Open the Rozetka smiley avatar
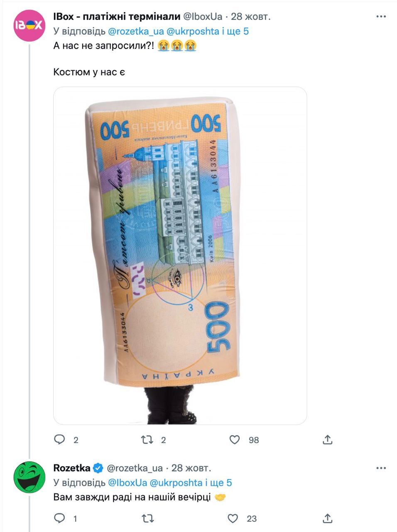This screenshot has height=532, width=397. (29, 477)
